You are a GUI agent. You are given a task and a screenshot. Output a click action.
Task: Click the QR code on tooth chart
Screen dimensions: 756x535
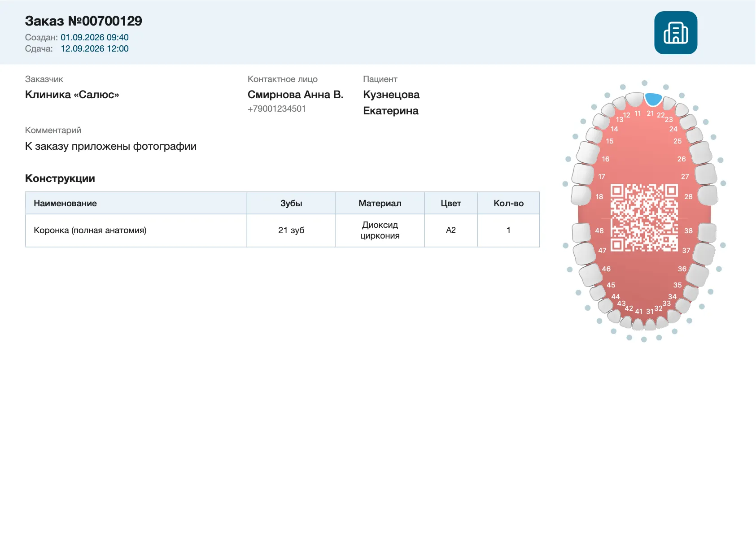644,217
